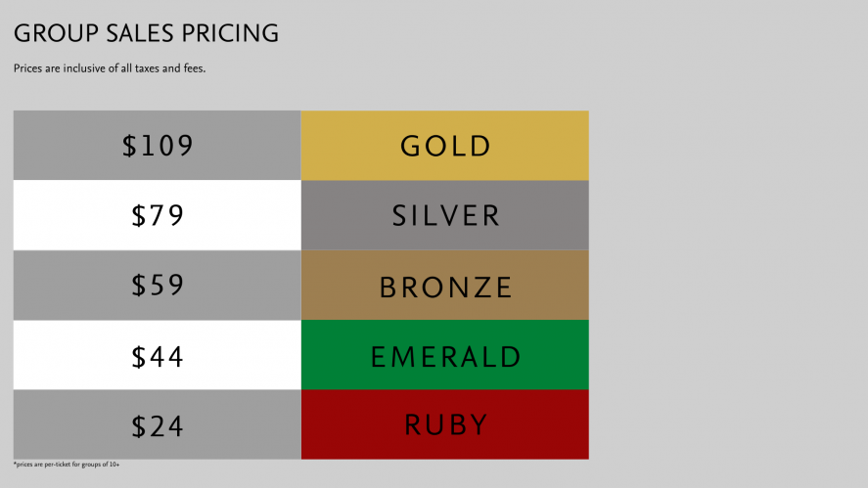The height and width of the screenshot is (488, 868).
Task: Click the dollar sign in $109
Action: pos(129,146)
